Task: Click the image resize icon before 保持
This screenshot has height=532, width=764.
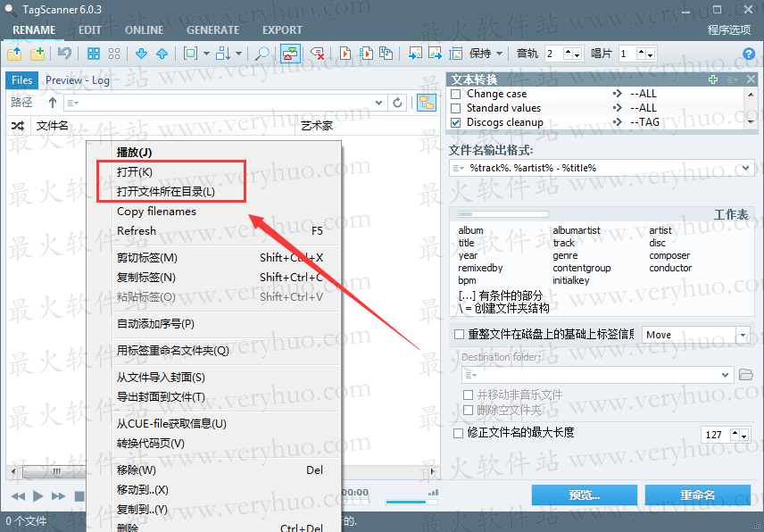Action: pos(456,54)
